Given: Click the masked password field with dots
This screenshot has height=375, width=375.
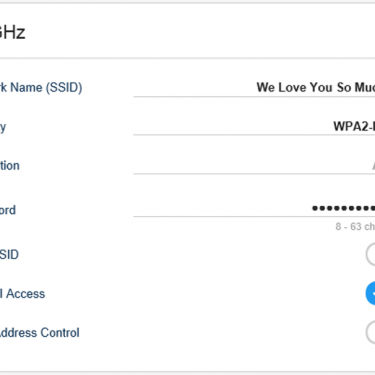Looking at the screenshot, I should (x=254, y=208).
